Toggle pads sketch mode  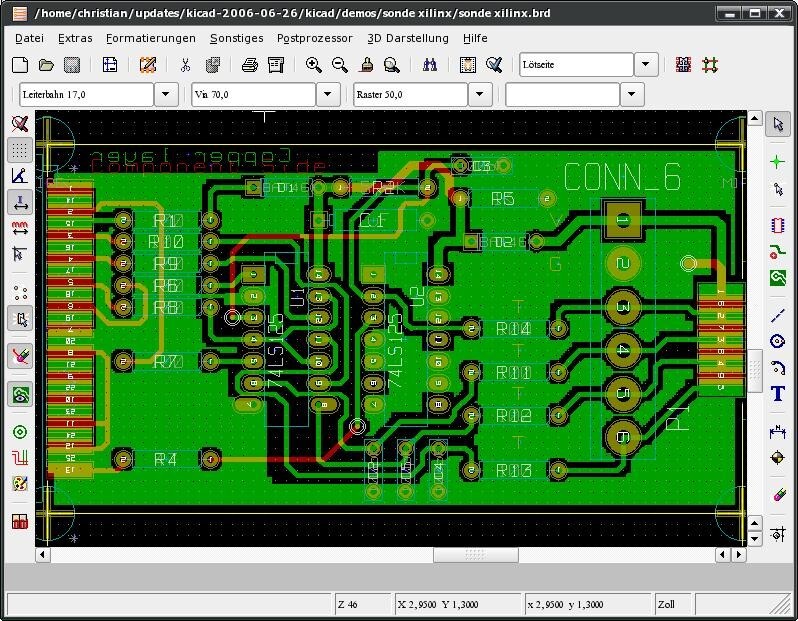tap(20, 432)
